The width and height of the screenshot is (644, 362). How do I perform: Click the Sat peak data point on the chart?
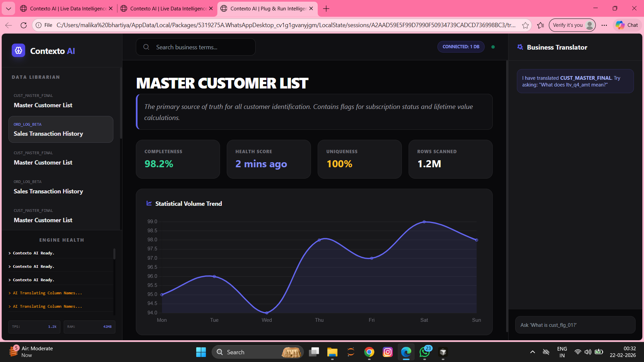(x=424, y=222)
